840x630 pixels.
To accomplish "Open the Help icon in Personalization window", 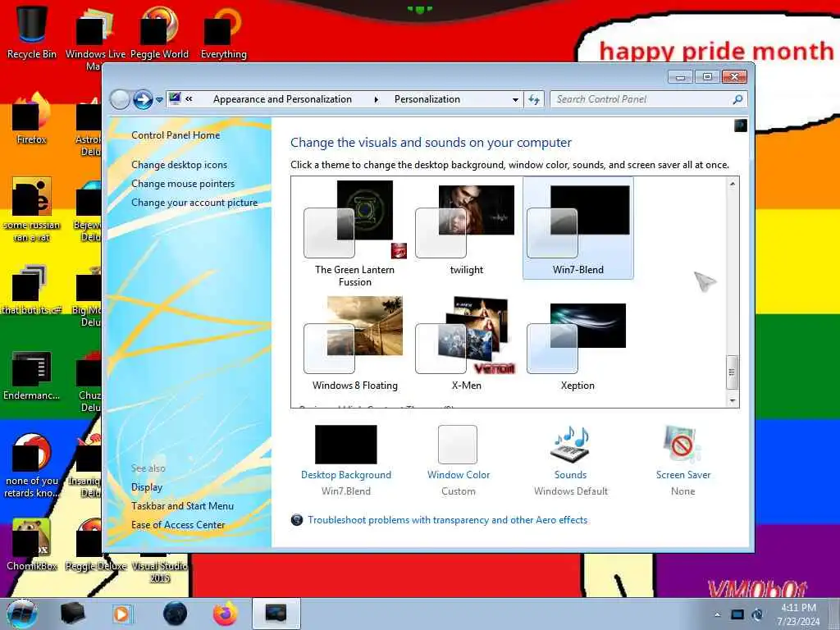I will (x=741, y=126).
